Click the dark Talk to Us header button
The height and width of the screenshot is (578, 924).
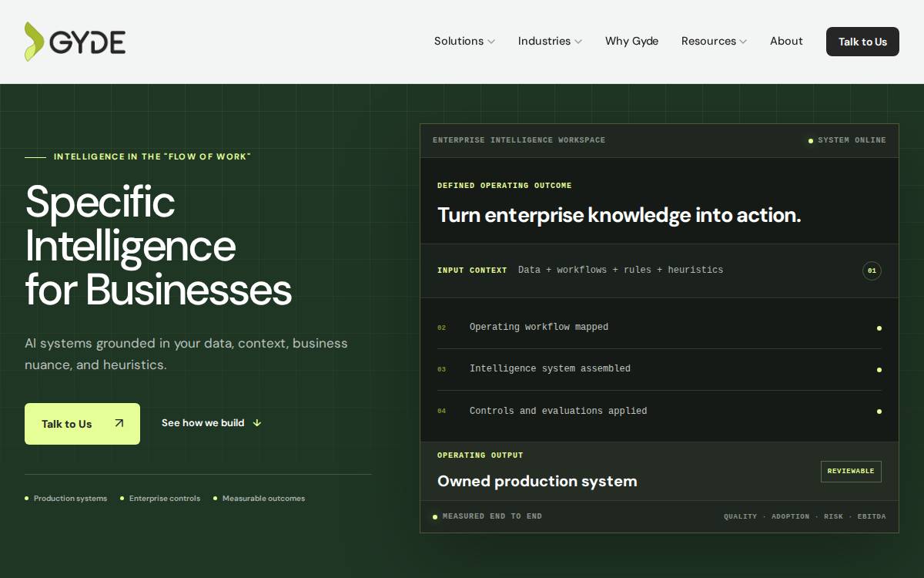[x=862, y=42]
